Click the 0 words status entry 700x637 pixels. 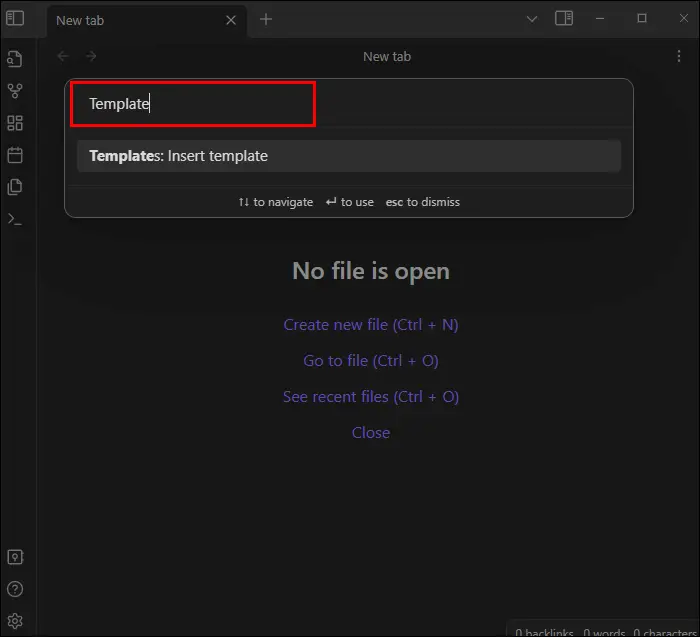[x=604, y=632]
